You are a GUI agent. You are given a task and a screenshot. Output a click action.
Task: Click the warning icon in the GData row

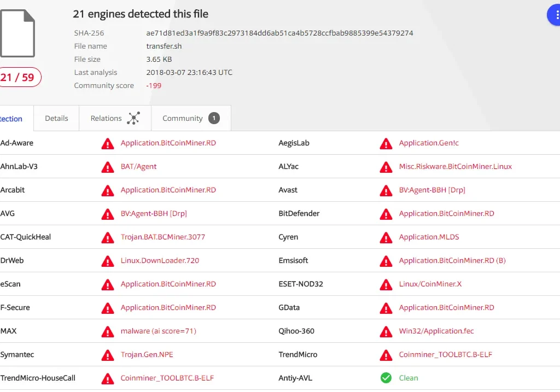coord(386,308)
